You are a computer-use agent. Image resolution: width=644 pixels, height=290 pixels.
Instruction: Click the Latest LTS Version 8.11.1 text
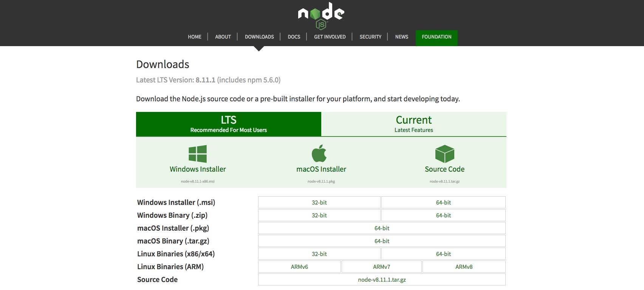coord(208,80)
